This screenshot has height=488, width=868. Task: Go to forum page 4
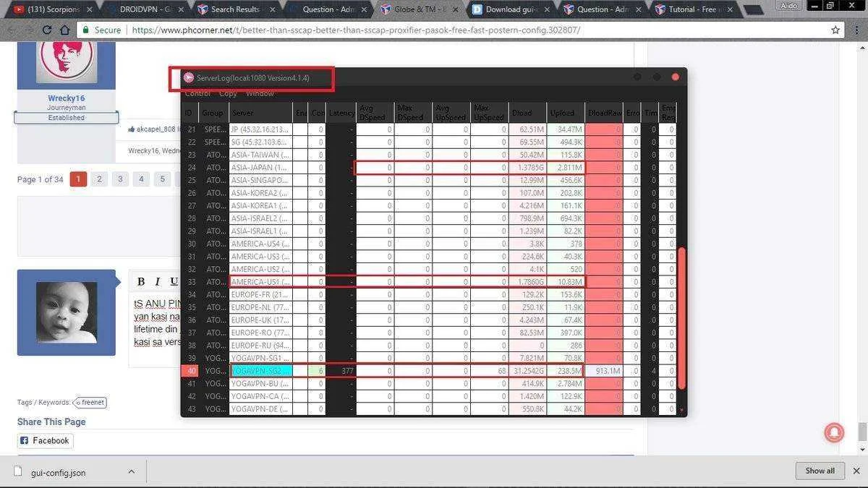pos(141,179)
